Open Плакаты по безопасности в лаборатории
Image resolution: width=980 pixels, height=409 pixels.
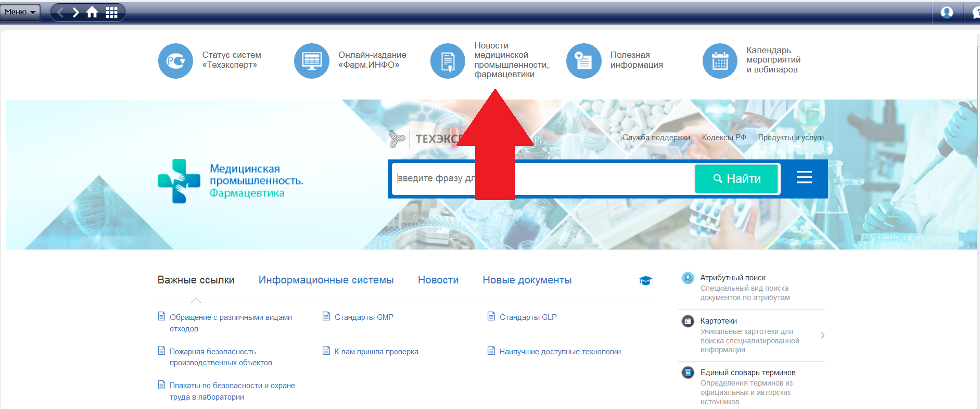232,391
